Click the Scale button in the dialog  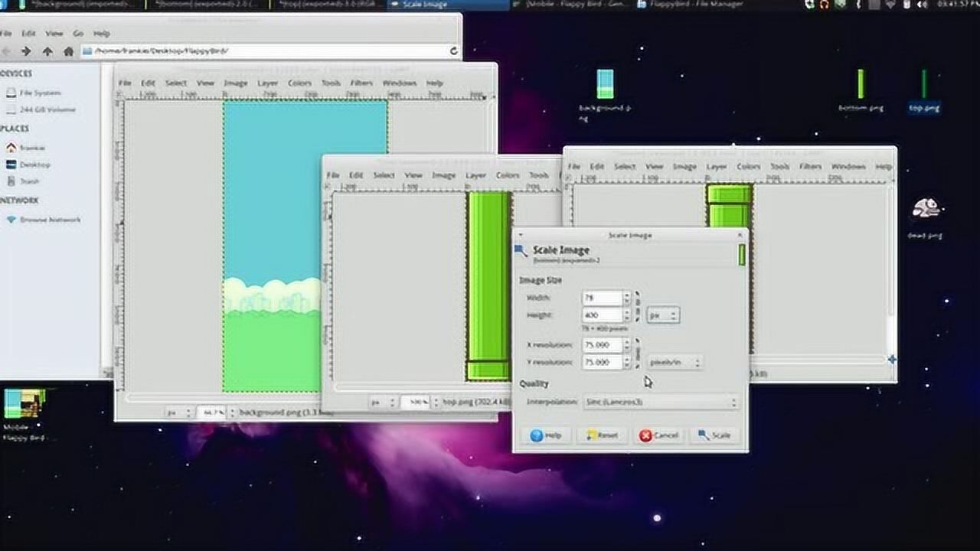(714, 435)
